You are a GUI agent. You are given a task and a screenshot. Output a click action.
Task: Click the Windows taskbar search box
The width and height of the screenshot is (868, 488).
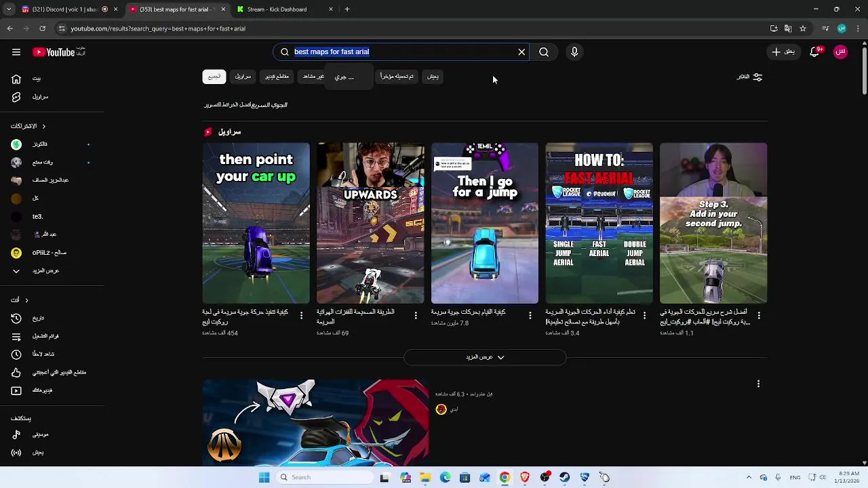(325, 477)
